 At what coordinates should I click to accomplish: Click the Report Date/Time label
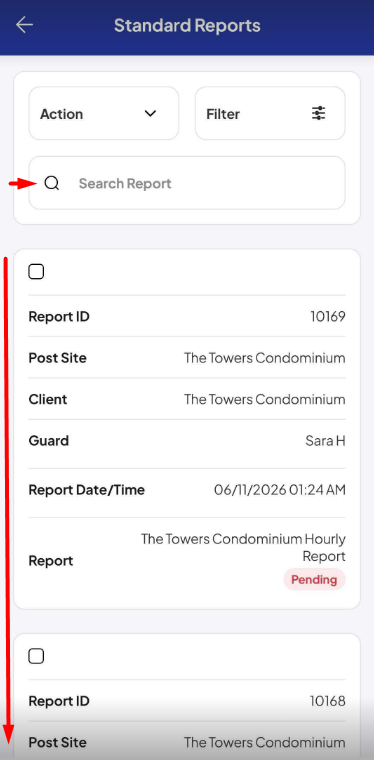pos(87,490)
